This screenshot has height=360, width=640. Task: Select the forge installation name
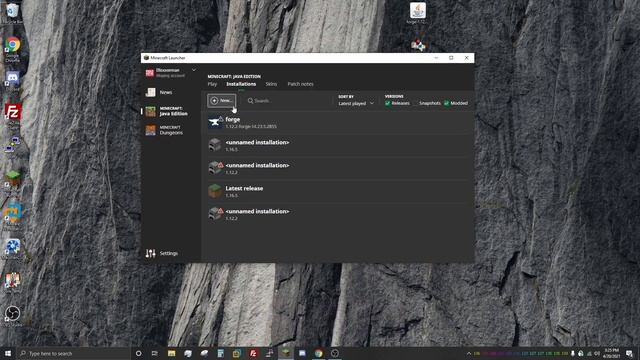[233, 120]
